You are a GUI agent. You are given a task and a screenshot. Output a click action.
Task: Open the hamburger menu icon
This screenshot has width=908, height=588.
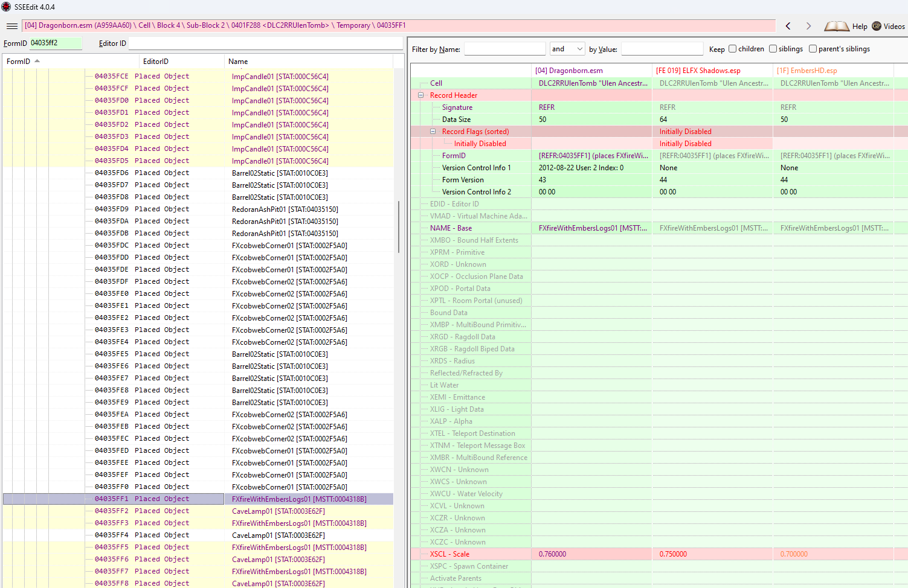(x=11, y=26)
